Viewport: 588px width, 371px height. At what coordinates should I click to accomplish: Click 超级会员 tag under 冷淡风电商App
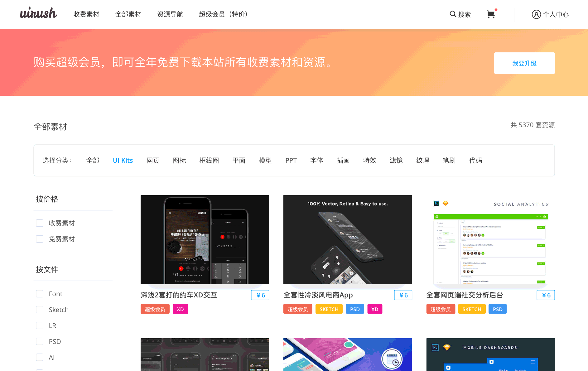[x=298, y=309]
